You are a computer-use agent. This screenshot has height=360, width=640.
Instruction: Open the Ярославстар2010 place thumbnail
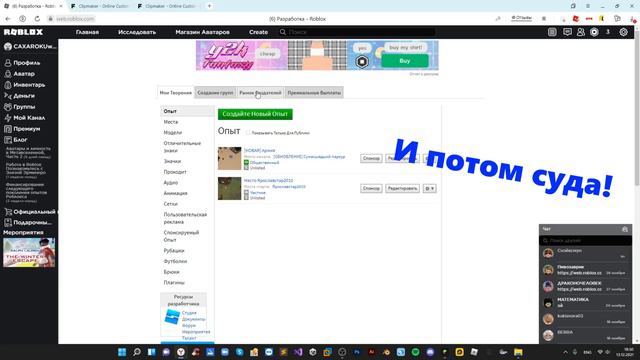[229, 188]
